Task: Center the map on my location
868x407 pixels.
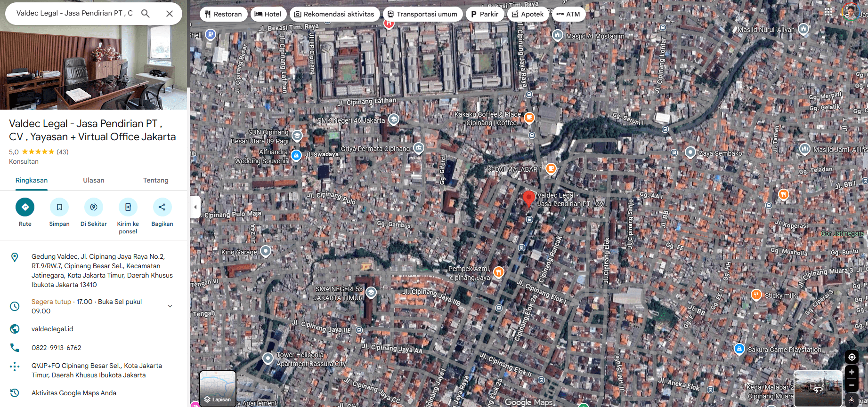Action: click(852, 357)
